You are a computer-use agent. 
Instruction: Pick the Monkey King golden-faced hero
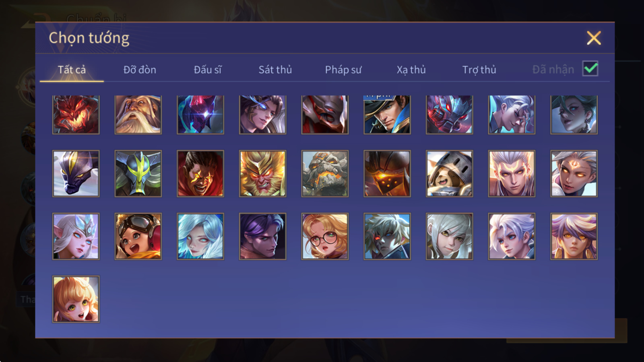(x=262, y=173)
